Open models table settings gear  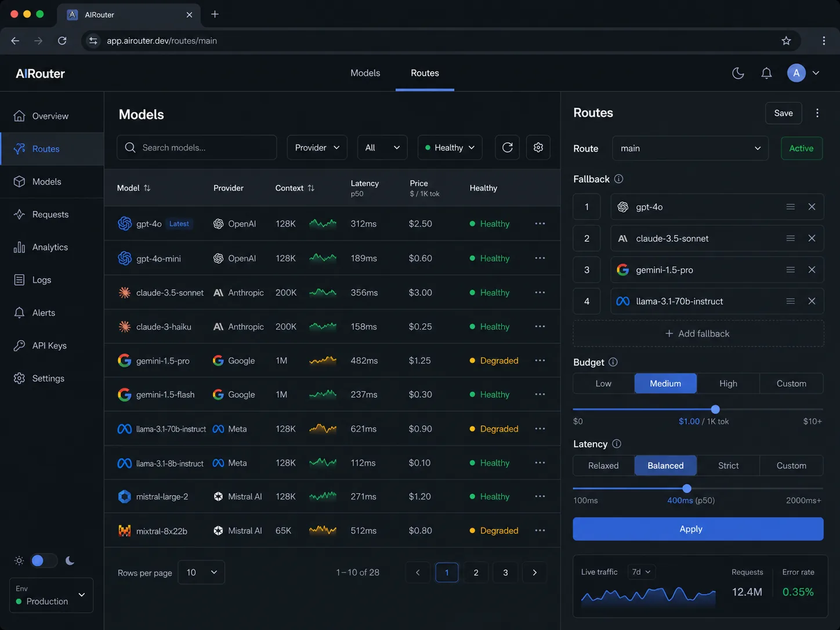pos(538,147)
